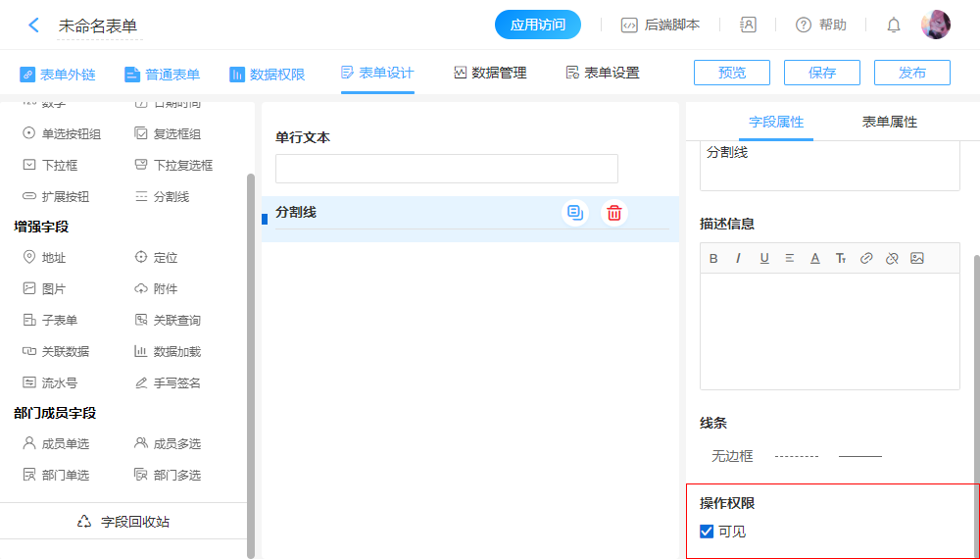980x559 pixels.
Task: Copy the 分割线 field
Action: (x=575, y=213)
